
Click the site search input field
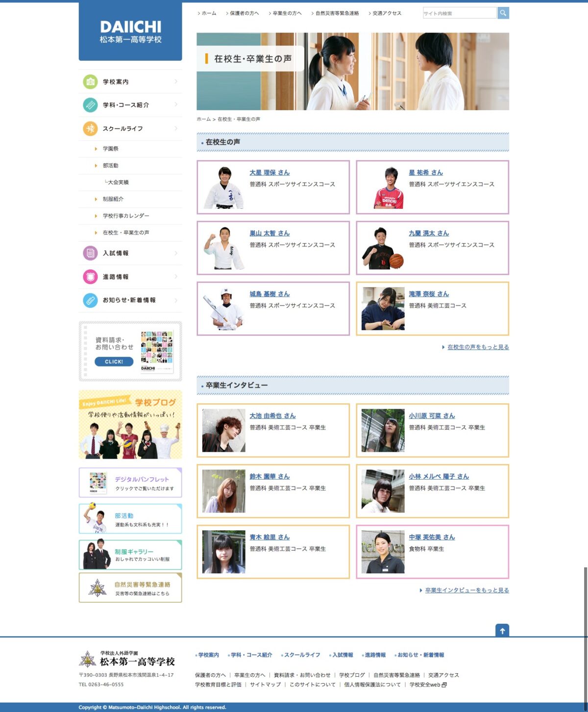pos(459,13)
